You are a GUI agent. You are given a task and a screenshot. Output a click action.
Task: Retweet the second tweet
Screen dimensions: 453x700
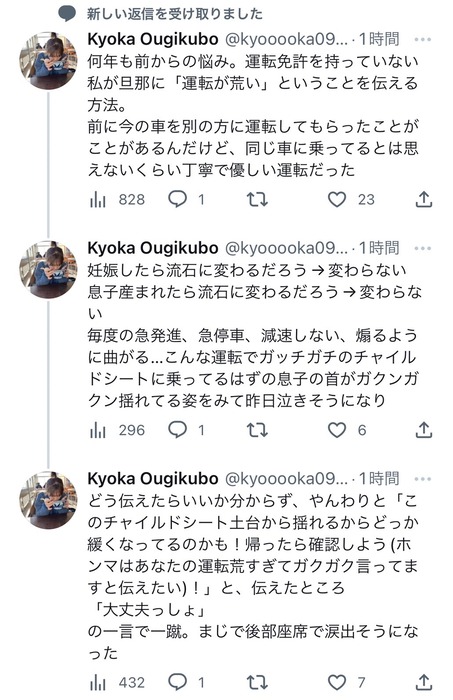click(258, 430)
